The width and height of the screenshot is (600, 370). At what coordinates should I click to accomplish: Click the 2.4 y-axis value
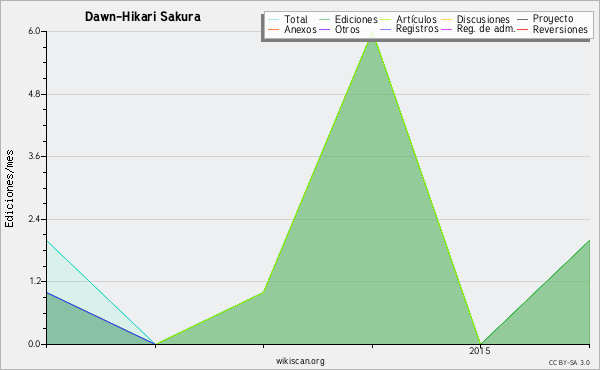(34, 219)
